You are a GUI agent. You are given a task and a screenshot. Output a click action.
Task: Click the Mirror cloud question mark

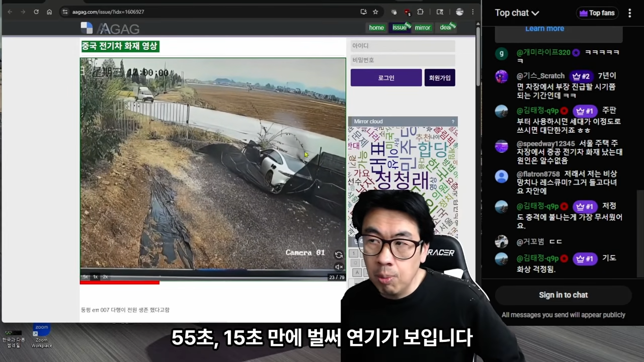(453, 122)
